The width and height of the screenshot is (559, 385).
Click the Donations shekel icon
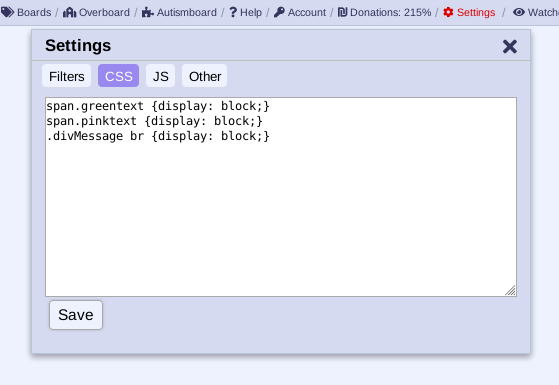342,12
